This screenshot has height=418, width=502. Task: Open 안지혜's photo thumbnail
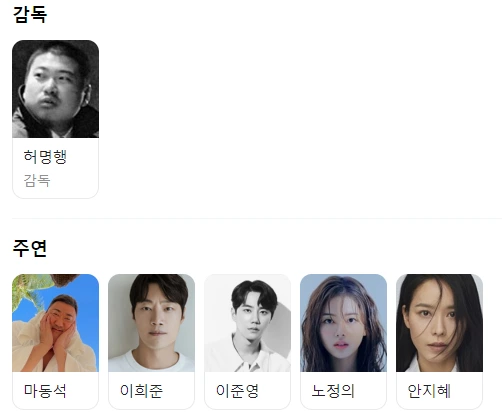(439, 323)
